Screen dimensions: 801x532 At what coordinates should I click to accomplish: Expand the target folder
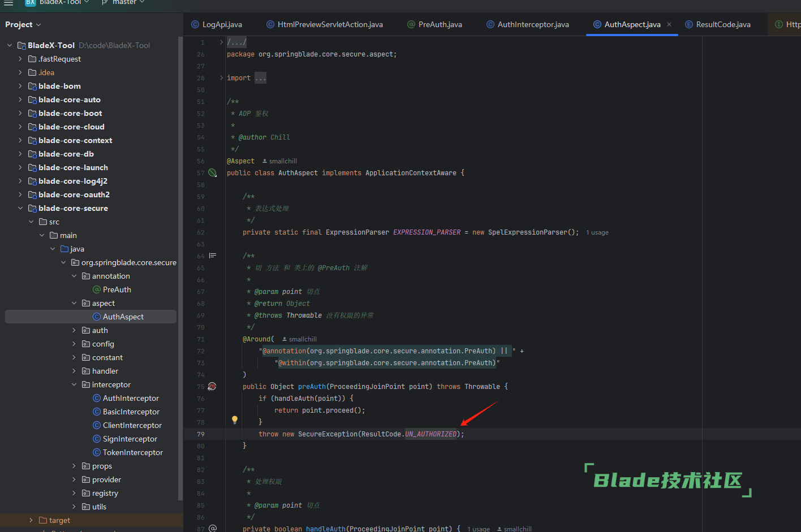(31, 520)
